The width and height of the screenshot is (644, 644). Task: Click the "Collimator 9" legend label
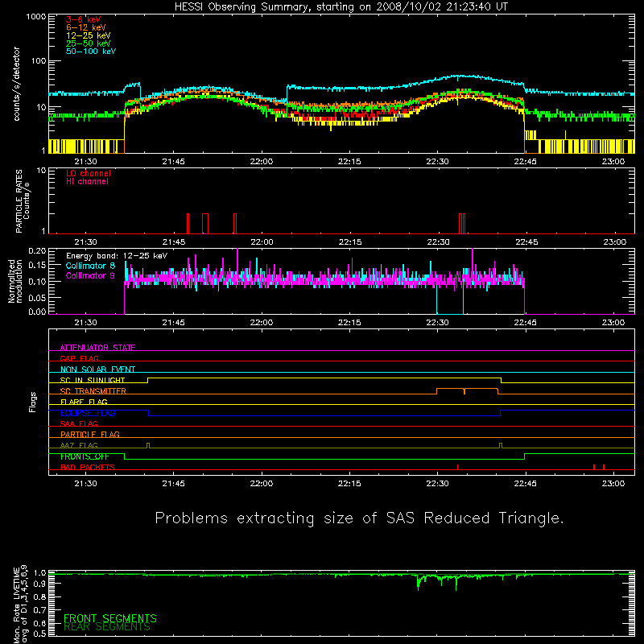(x=90, y=275)
